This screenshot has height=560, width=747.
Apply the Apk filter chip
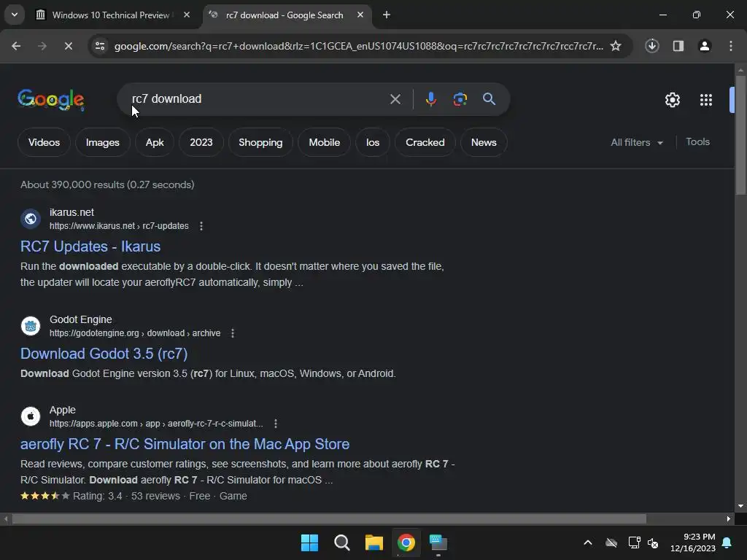click(x=155, y=142)
